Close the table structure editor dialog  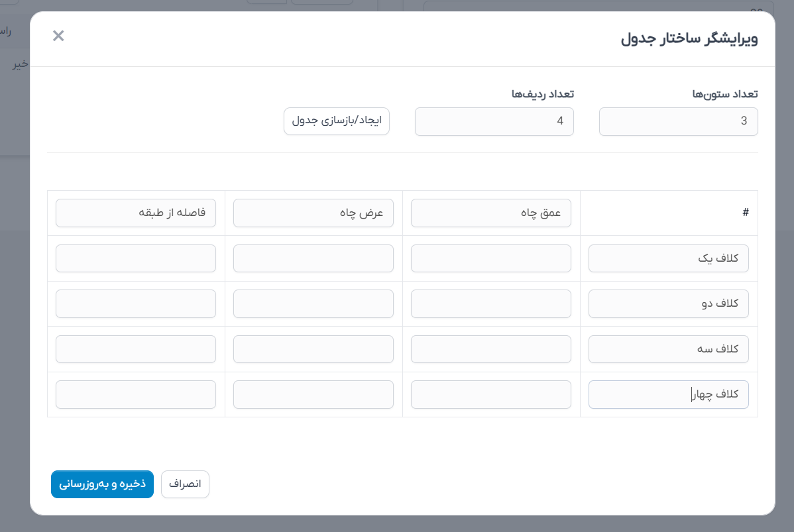pos(58,36)
